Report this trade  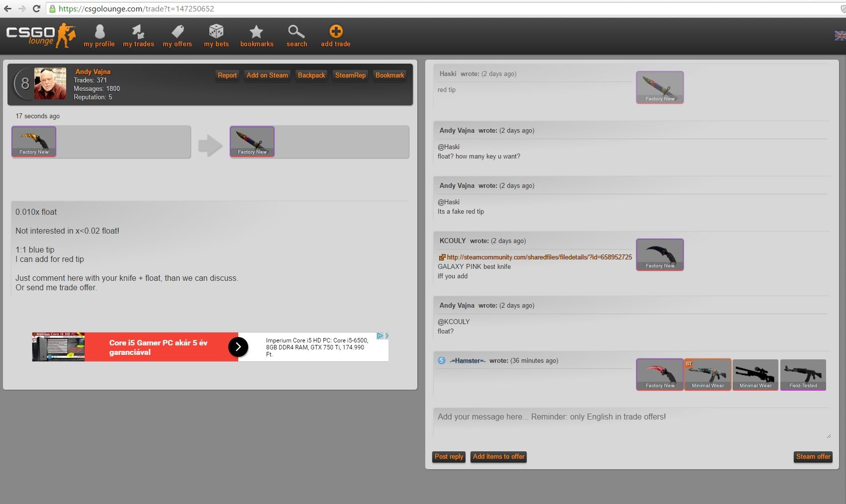pos(227,76)
